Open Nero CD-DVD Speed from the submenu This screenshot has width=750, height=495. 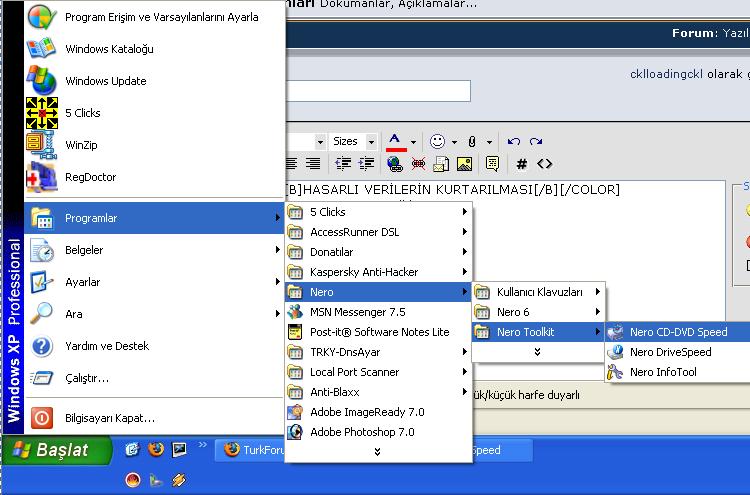click(677, 332)
